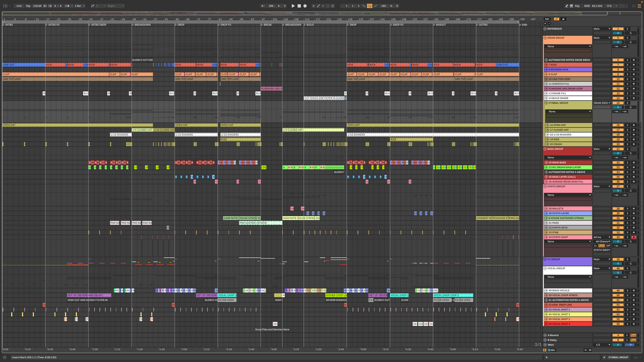644x362 pixels.
Task: Enable the arrangement loop switch
Action: (370, 6)
